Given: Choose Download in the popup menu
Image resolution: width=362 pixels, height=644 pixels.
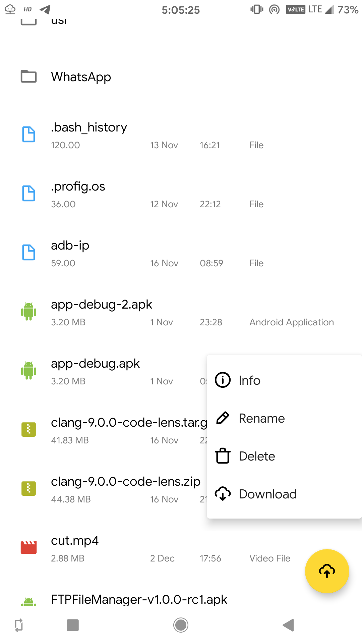Looking at the screenshot, I should click(x=267, y=494).
